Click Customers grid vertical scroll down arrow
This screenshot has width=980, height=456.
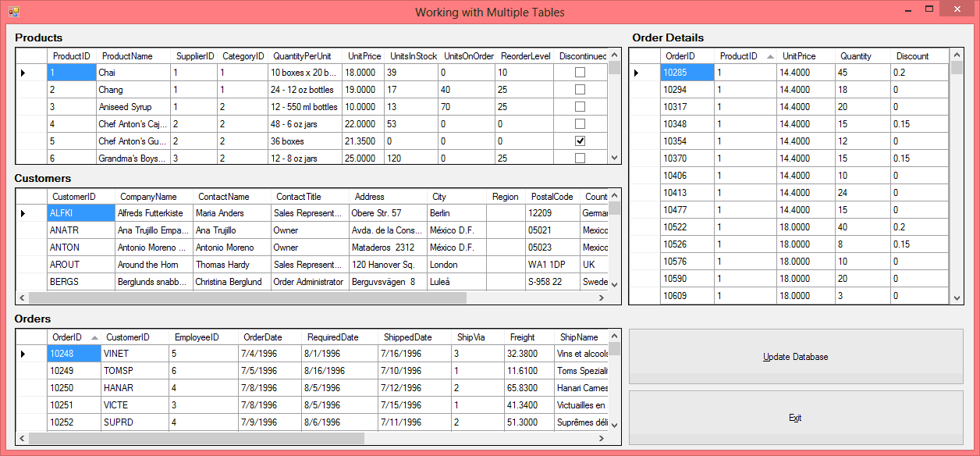614,284
